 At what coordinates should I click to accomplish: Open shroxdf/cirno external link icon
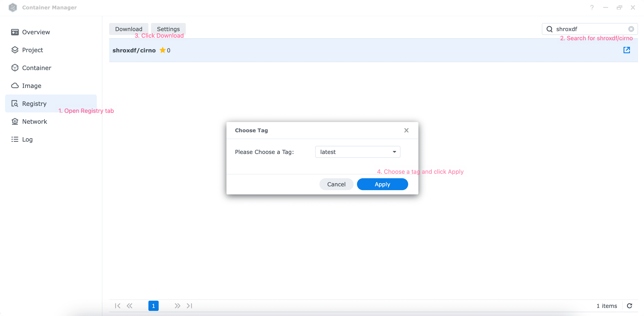[x=626, y=50]
